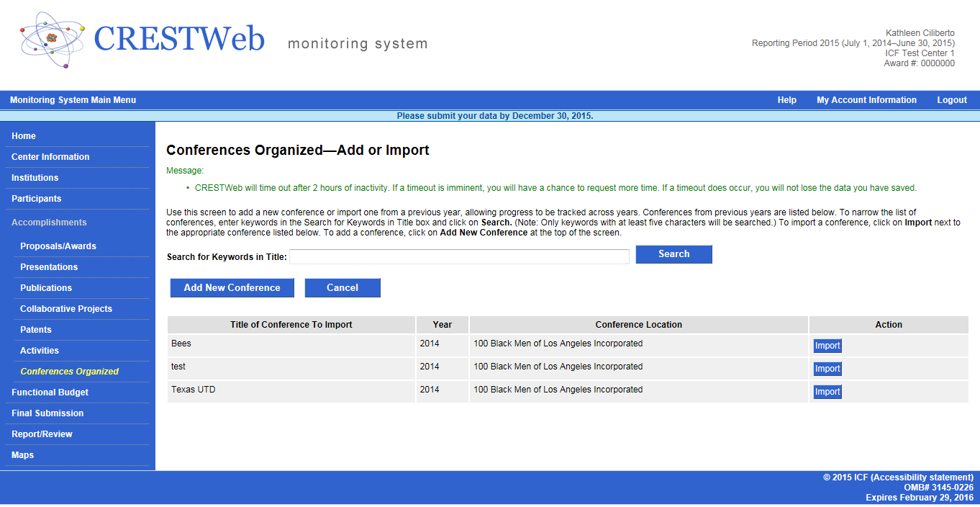The image size is (980, 507).
Task: Go to Home in sidebar
Action: [x=24, y=136]
